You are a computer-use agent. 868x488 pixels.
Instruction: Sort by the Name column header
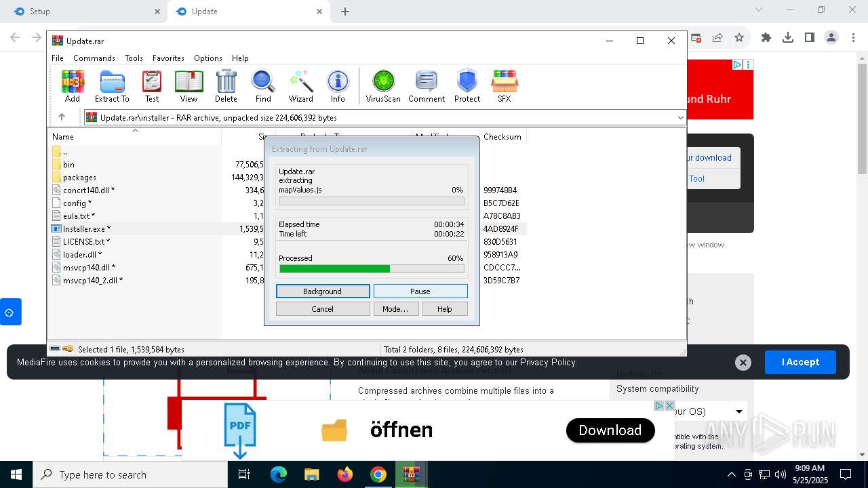pyautogui.click(x=136, y=136)
